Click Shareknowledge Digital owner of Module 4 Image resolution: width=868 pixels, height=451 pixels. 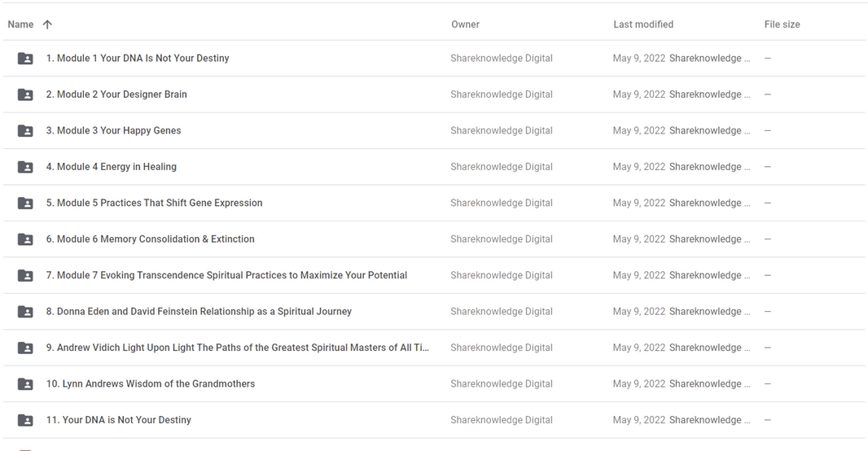tap(502, 167)
